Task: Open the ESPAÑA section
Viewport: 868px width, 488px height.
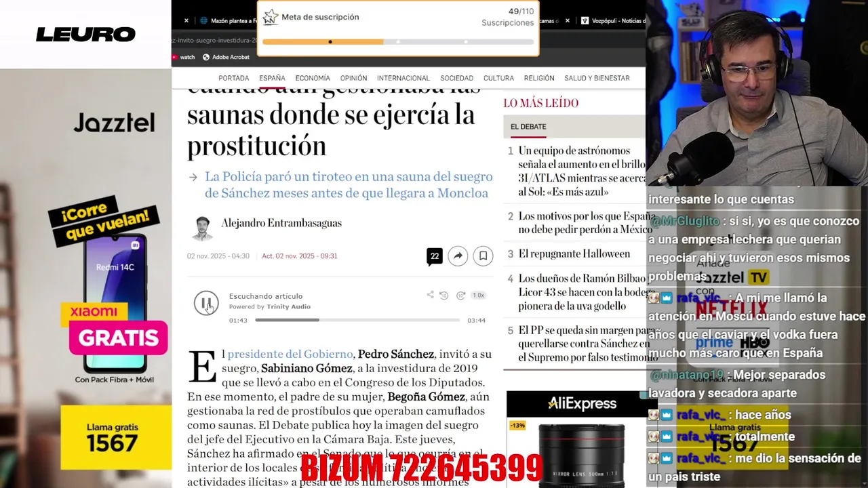Action: (272, 78)
